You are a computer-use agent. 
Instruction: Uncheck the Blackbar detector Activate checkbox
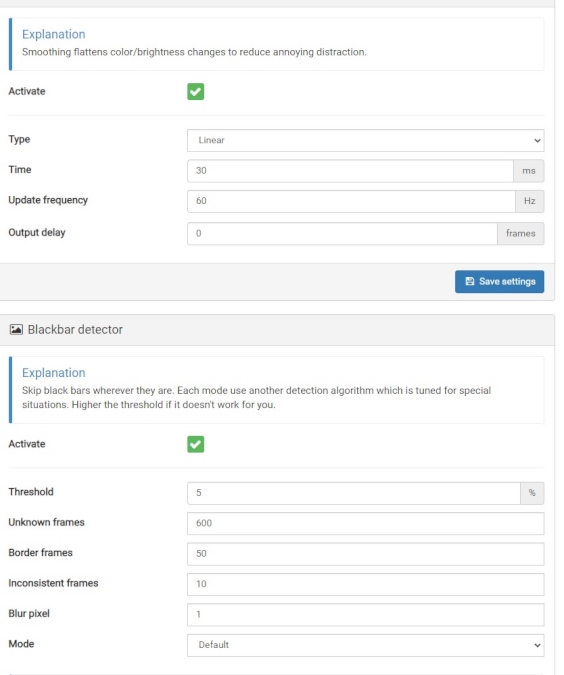point(195,444)
